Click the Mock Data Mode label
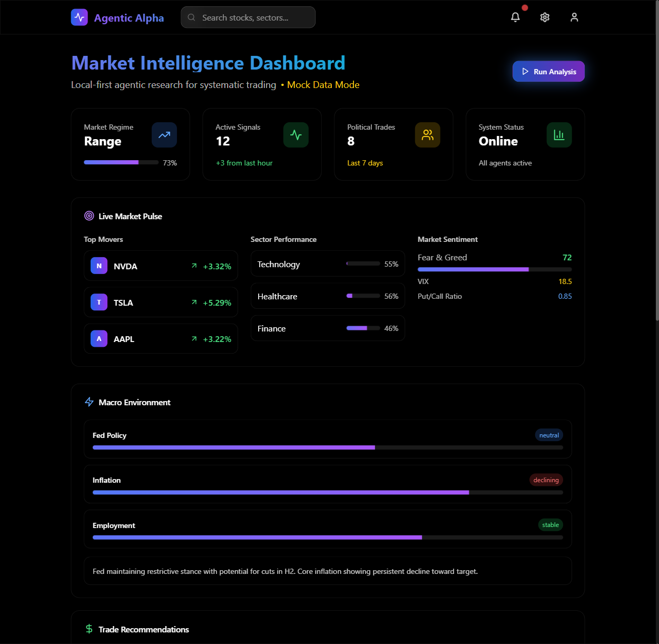 [323, 85]
